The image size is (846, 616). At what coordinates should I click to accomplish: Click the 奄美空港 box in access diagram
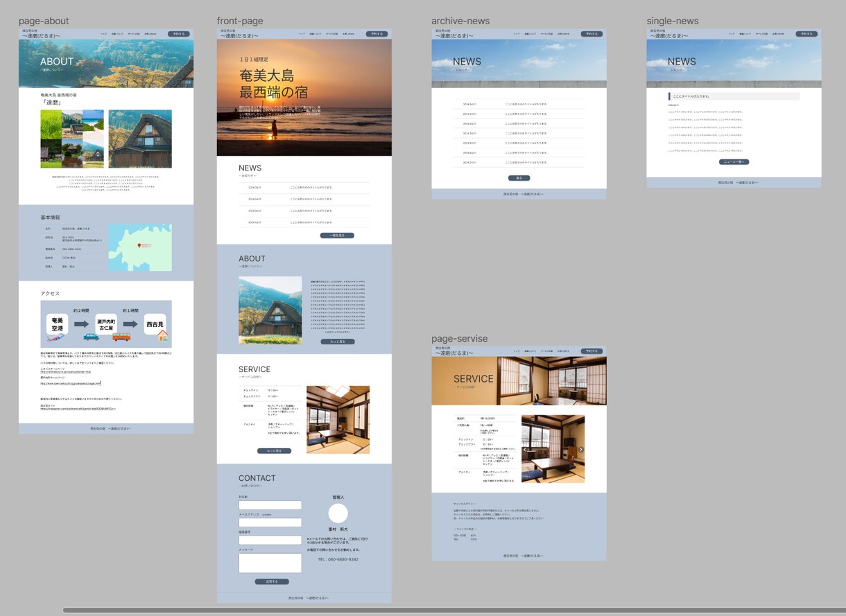tap(57, 324)
